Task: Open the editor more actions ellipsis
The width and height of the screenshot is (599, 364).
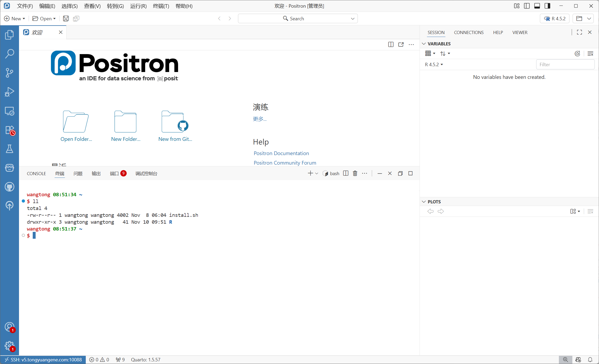Action: click(411, 44)
